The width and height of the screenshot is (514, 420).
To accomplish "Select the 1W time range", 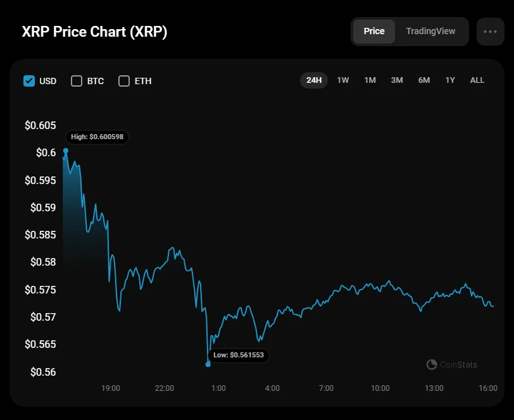I will point(343,80).
